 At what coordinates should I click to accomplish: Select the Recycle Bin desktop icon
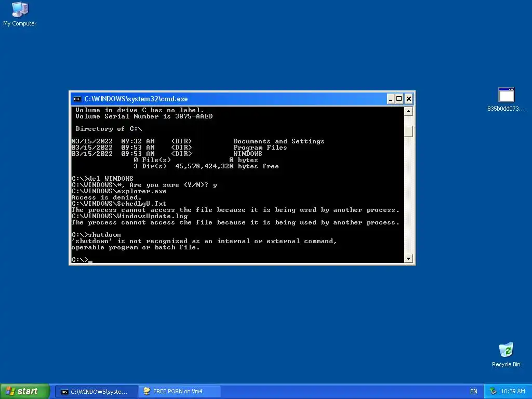click(x=506, y=354)
